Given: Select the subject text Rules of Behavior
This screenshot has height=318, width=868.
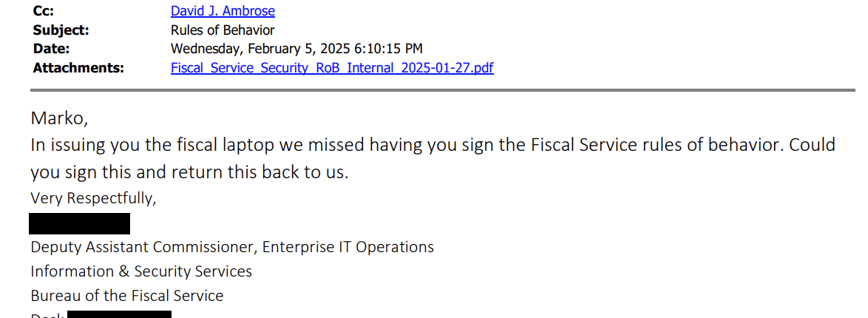Looking at the screenshot, I should (x=223, y=30).
